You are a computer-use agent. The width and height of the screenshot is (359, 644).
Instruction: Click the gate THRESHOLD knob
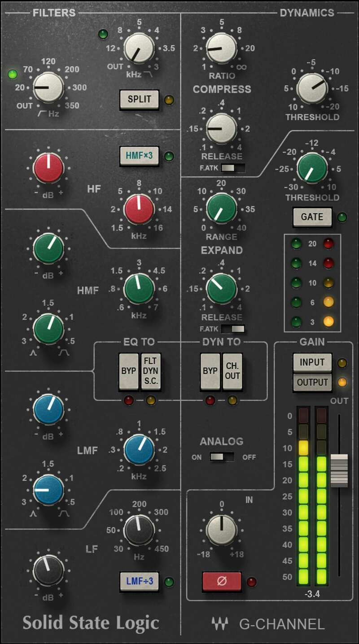310,171
